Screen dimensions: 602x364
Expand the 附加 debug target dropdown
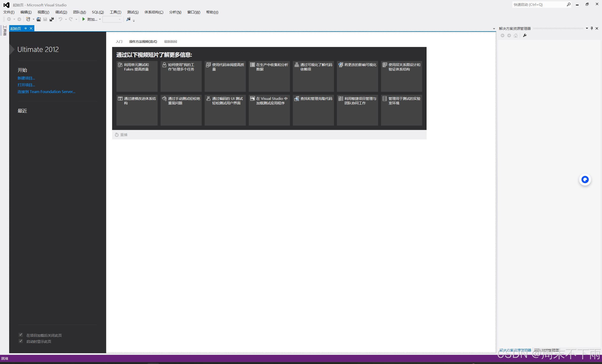[x=100, y=19]
